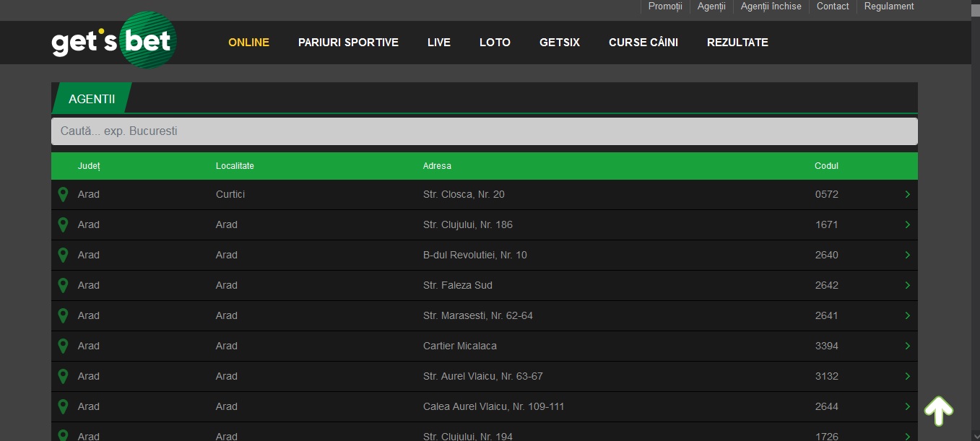Open Agenții link in top bar
Image resolution: width=980 pixels, height=441 pixels.
coord(711,6)
